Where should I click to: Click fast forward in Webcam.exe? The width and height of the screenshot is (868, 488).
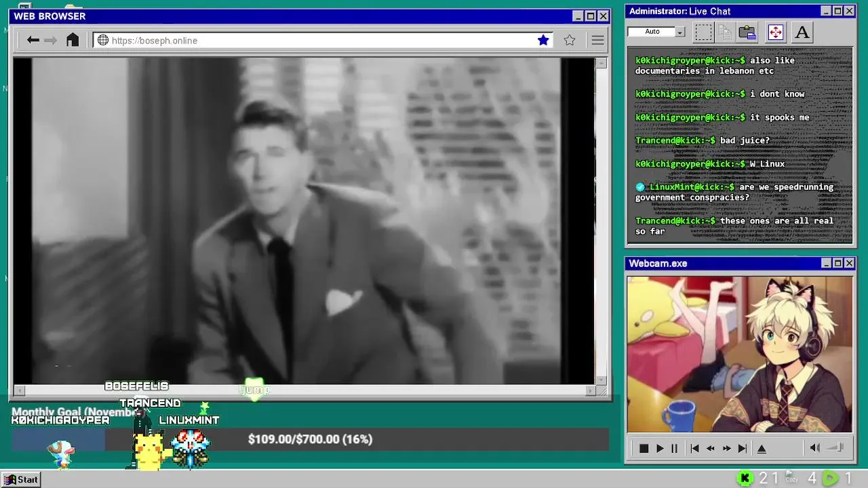726,448
